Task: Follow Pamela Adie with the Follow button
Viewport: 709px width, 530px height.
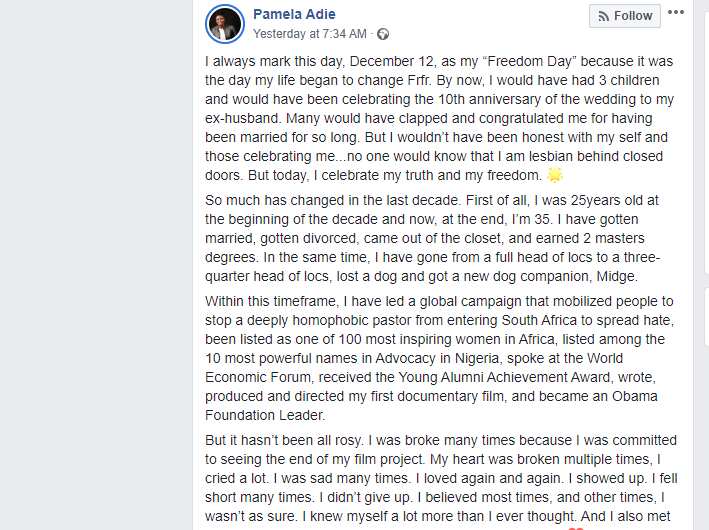Action: (624, 16)
